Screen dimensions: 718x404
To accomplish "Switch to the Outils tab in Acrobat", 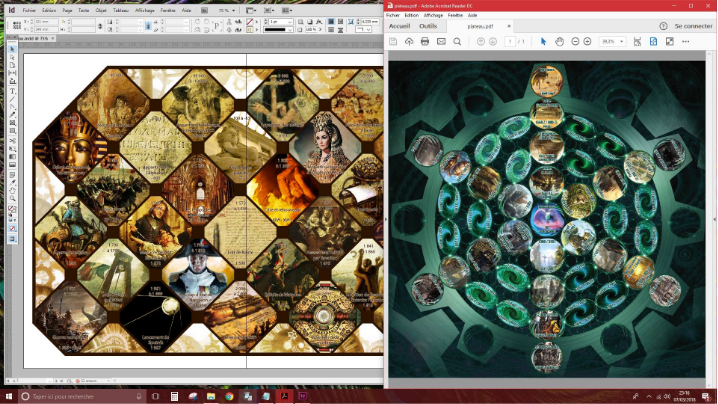I will [428, 26].
